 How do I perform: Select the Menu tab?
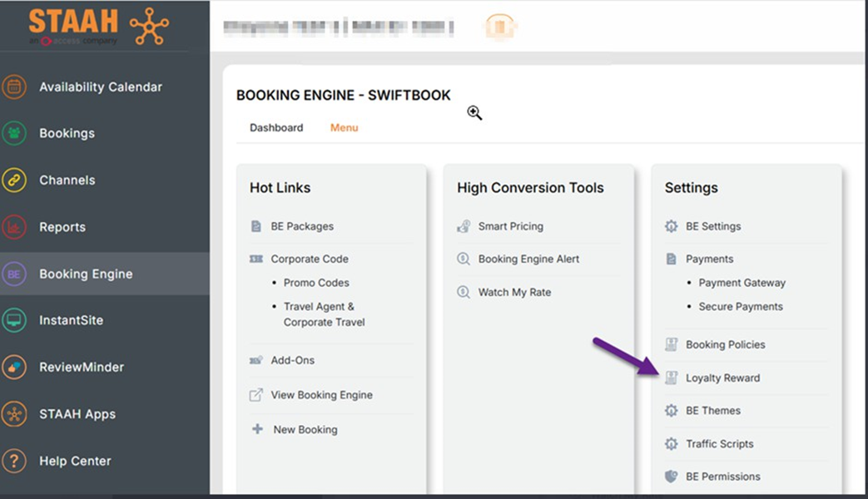tap(344, 128)
